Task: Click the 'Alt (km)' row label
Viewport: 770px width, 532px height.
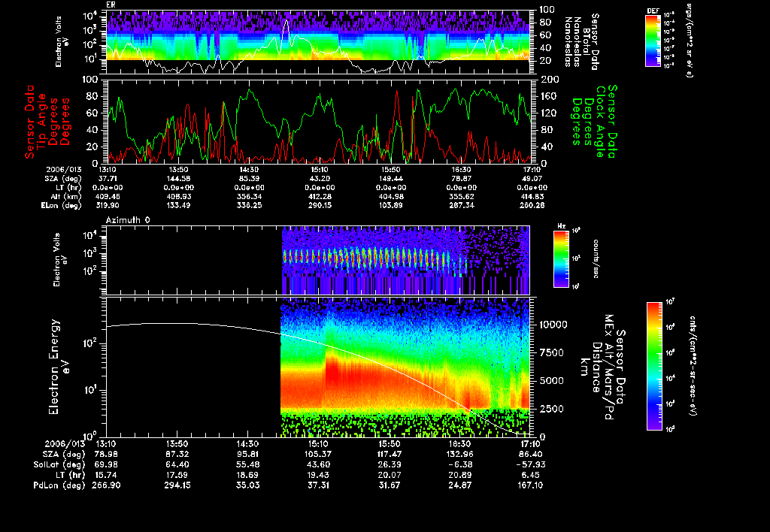Action: click(x=65, y=197)
